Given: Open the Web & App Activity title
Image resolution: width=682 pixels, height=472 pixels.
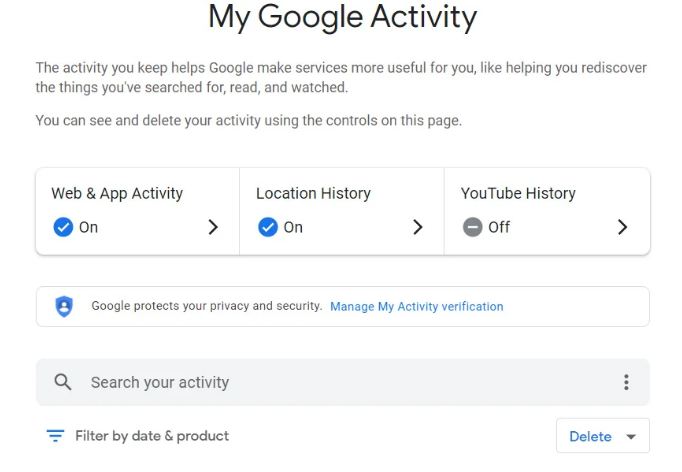Looking at the screenshot, I should coord(117,194).
